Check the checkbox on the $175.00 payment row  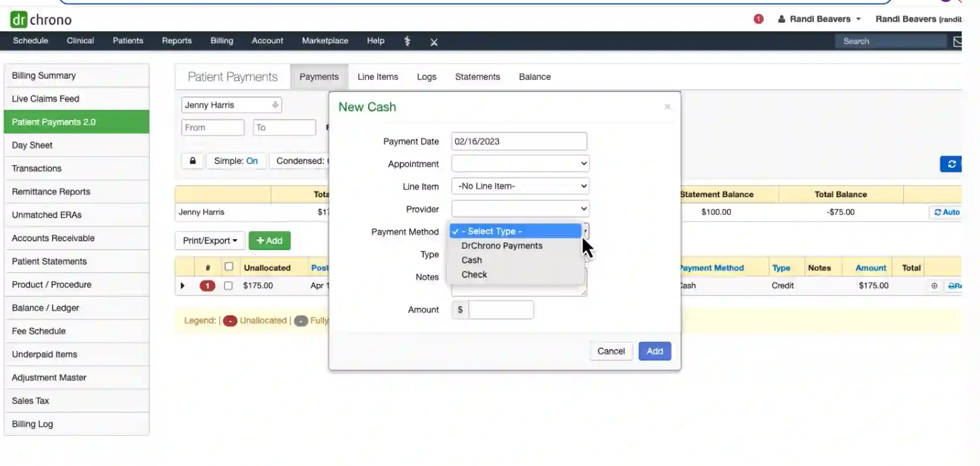[x=229, y=286]
